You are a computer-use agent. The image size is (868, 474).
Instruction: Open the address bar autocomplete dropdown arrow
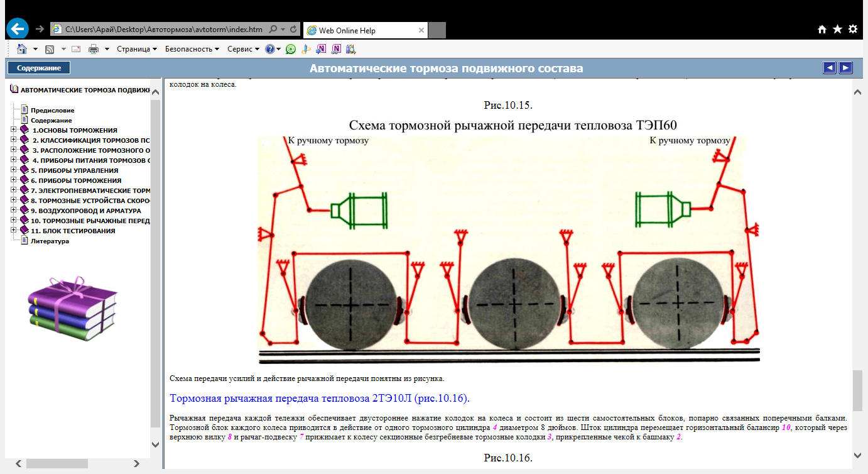point(283,29)
